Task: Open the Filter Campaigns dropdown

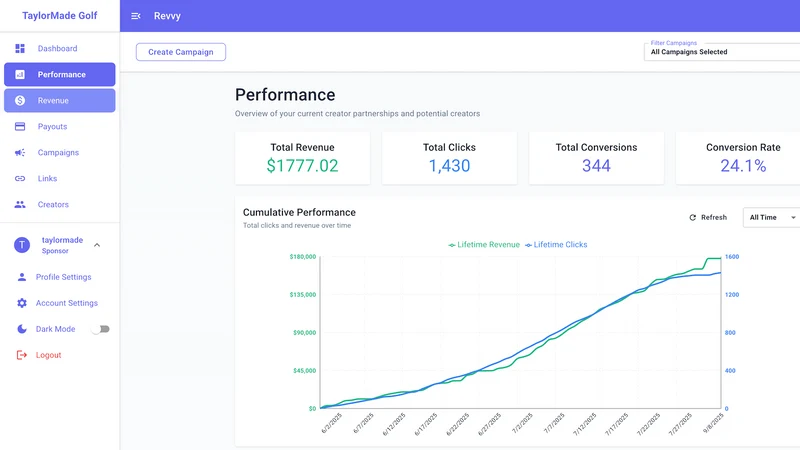Action: pyautogui.click(x=722, y=52)
